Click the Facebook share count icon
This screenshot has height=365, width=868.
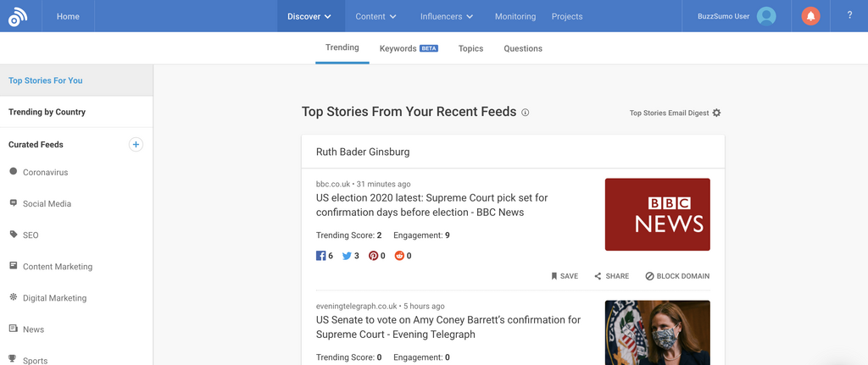(321, 256)
